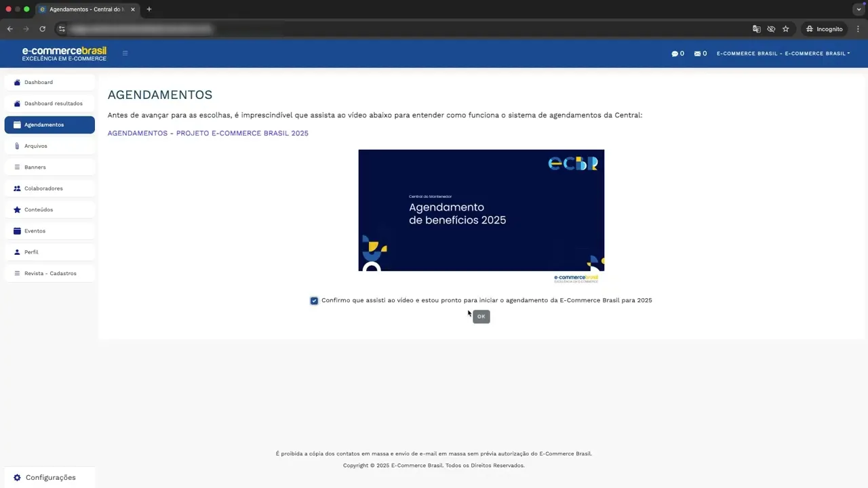
Task: Click the Perfil person icon
Action: click(x=17, y=252)
